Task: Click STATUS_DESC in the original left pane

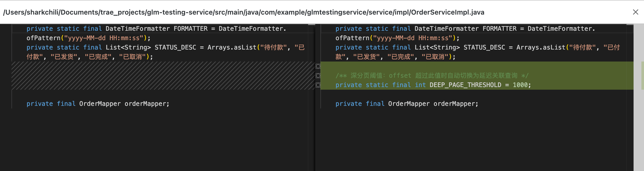Action: (175, 47)
